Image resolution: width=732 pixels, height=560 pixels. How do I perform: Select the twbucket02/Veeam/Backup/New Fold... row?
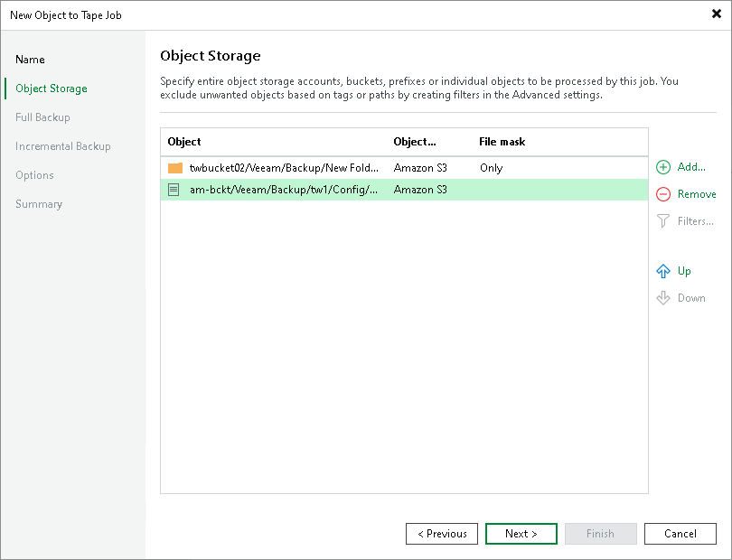(x=404, y=168)
